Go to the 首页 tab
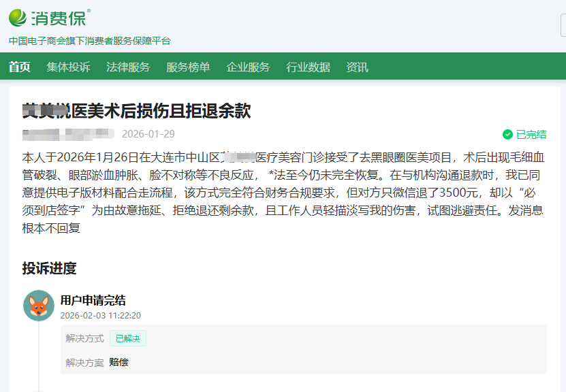The image size is (566, 392). 20,67
